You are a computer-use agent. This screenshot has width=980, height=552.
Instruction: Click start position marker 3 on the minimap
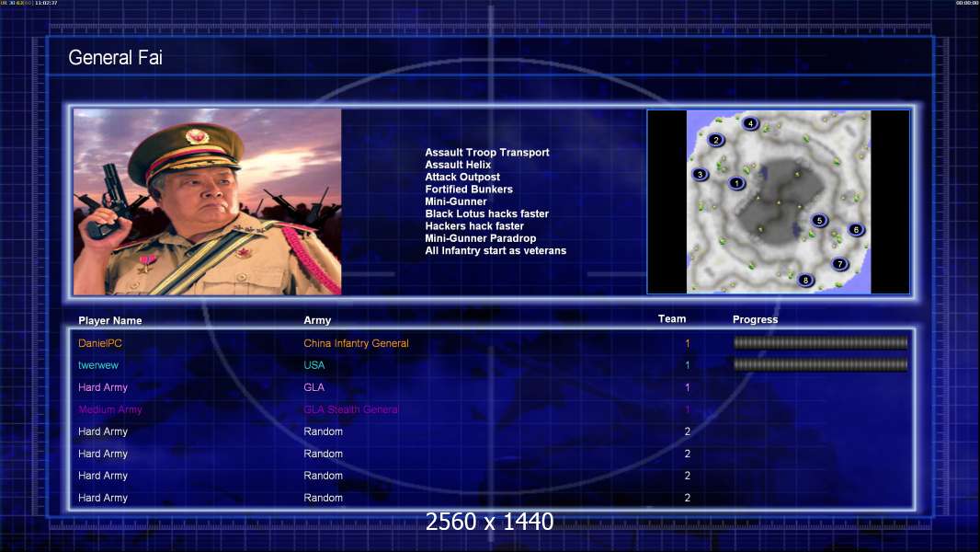click(700, 175)
